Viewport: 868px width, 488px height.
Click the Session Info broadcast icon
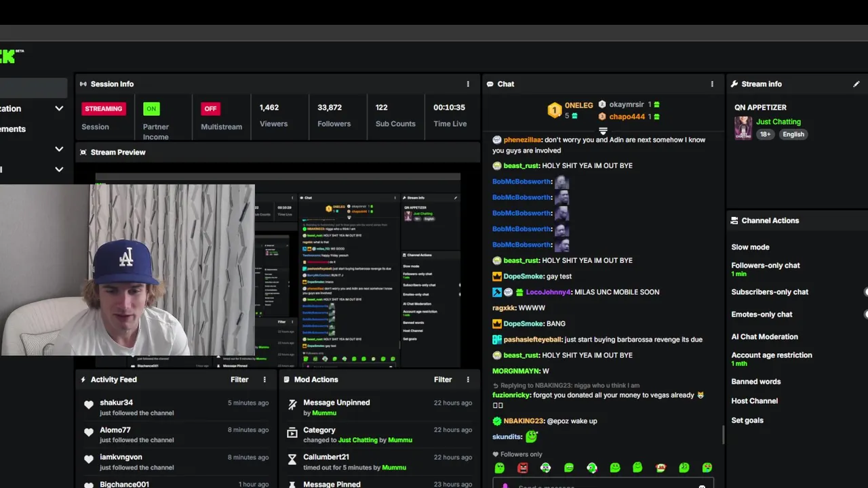pos(83,84)
